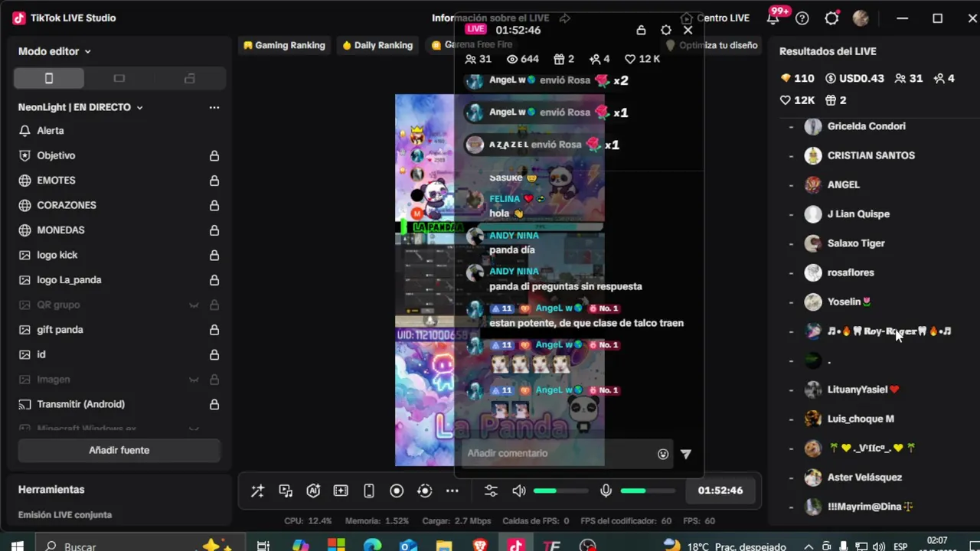This screenshot has height=551, width=980.
Task: Toggle lock on the MONEDAS source
Action: tap(214, 230)
